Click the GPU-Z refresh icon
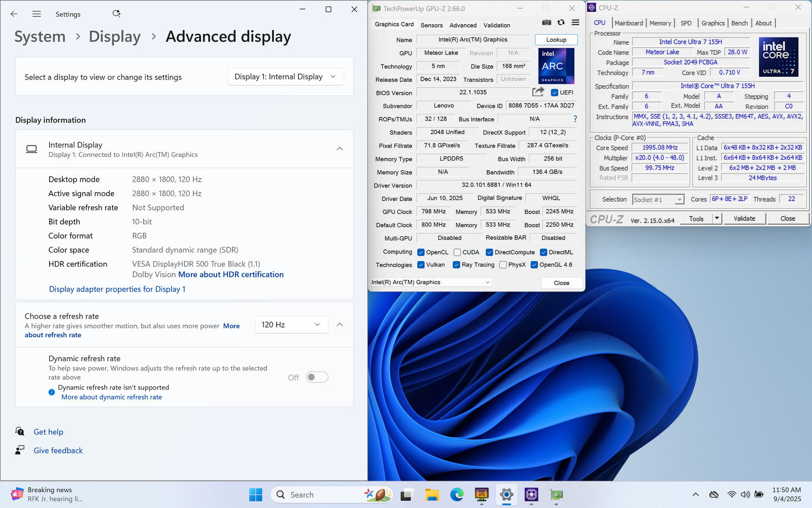 tap(561, 23)
